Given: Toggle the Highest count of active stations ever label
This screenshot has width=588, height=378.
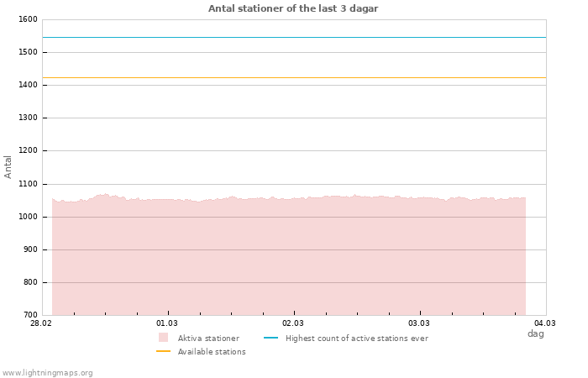Looking at the screenshot, I should 356,339.
